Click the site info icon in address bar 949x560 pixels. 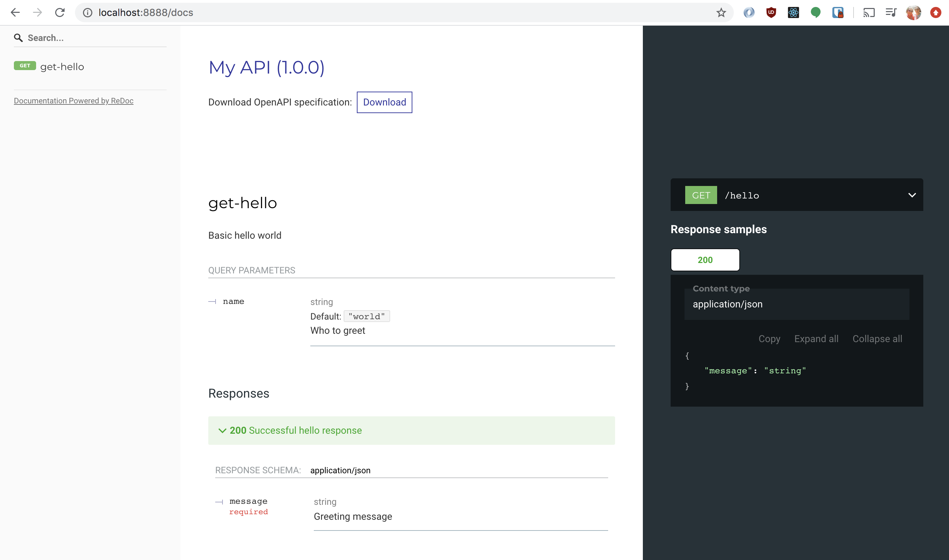[87, 12]
